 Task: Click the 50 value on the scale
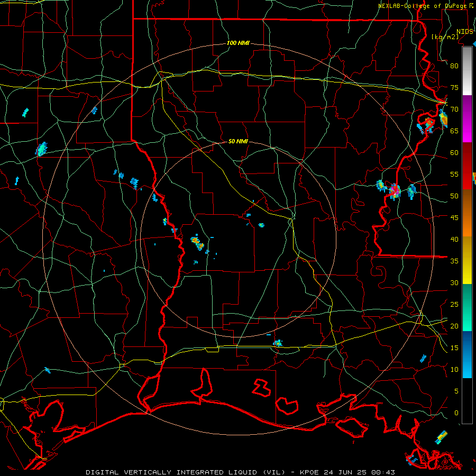coord(454,196)
